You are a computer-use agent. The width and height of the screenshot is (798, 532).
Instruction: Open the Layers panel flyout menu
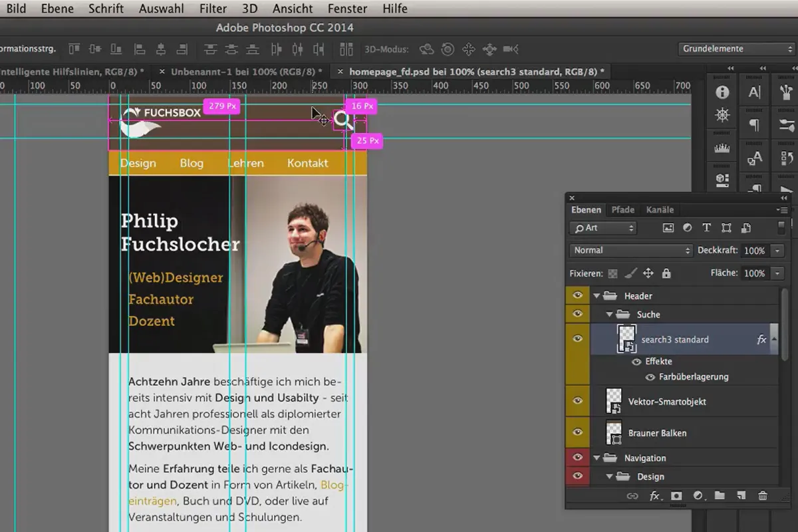(781, 210)
